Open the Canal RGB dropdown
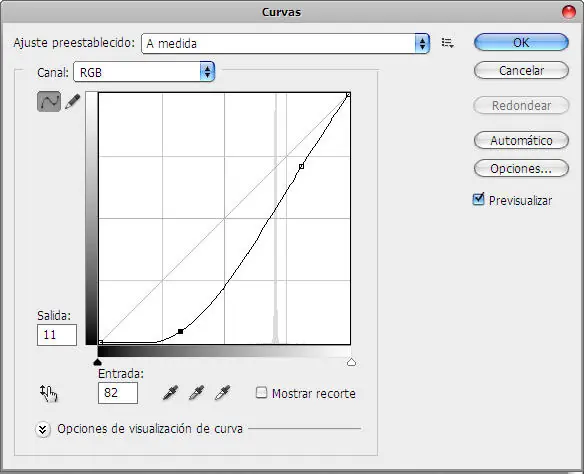Screen dimensions: 584x474 144,72
